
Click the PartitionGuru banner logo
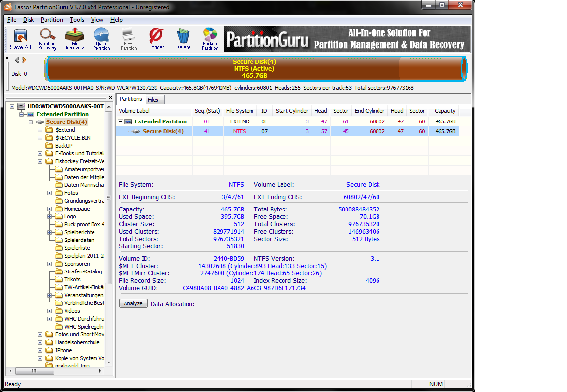(268, 39)
